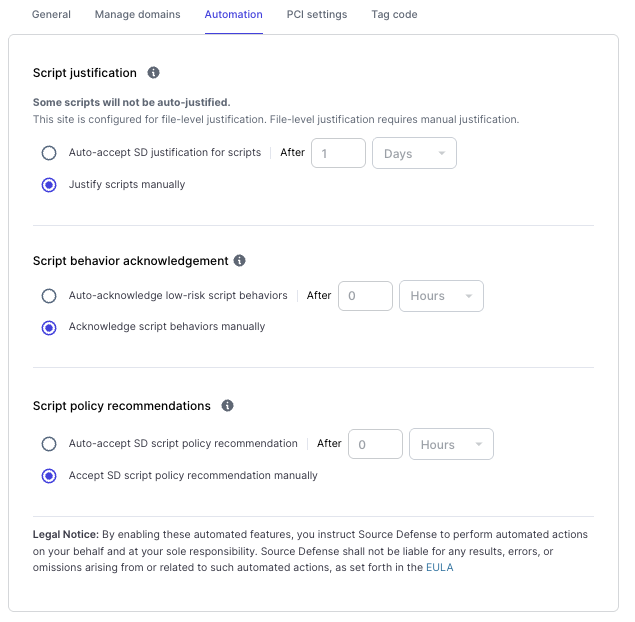Image resolution: width=635 pixels, height=622 pixels.
Task: Click the script justification delay number field
Action: [x=338, y=154]
